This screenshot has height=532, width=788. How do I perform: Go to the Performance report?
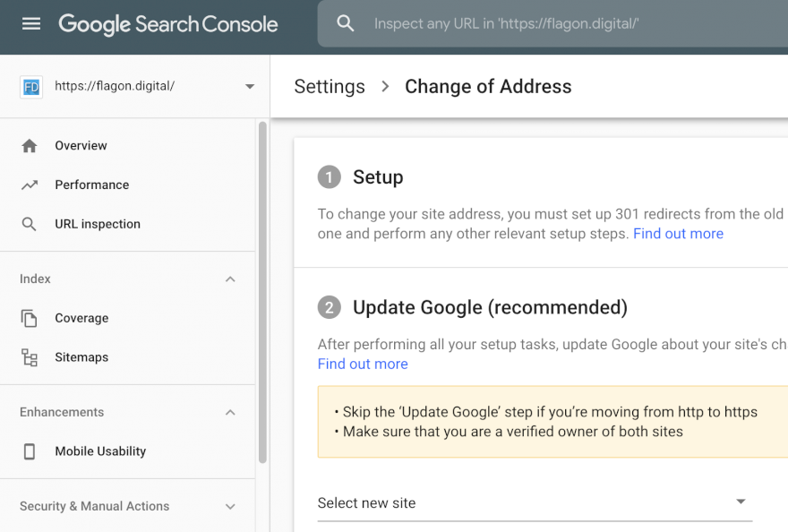click(x=92, y=185)
